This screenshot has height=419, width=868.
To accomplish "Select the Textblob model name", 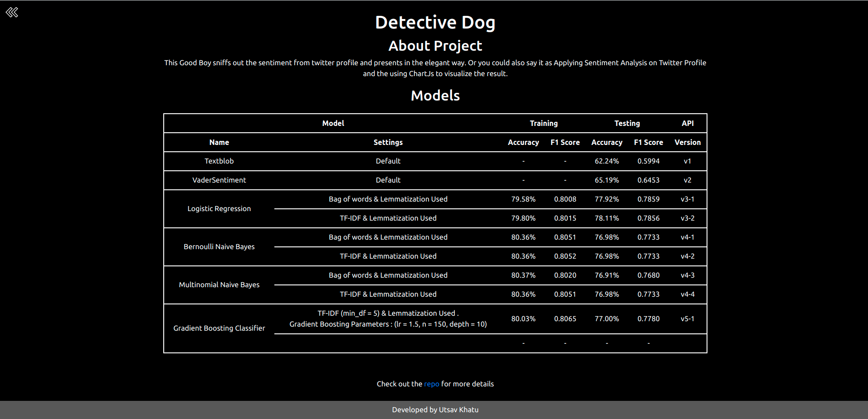I will click(219, 161).
